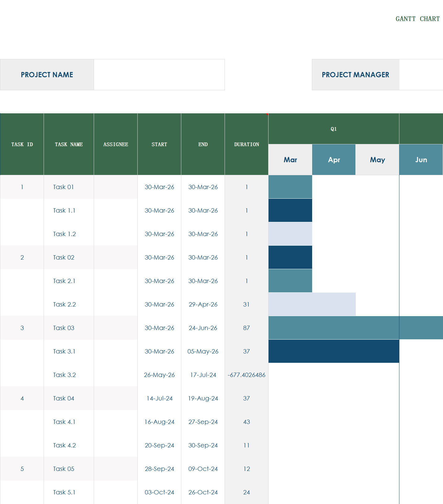443x504 pixels.
Task: Select the START column header
Action: point(159,144)
